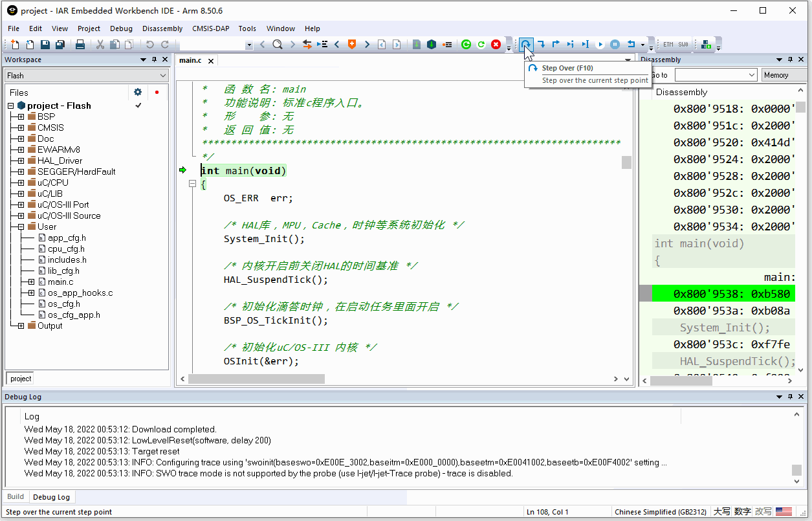Click the Open file toolbar icon

click(x=30, y=45)
